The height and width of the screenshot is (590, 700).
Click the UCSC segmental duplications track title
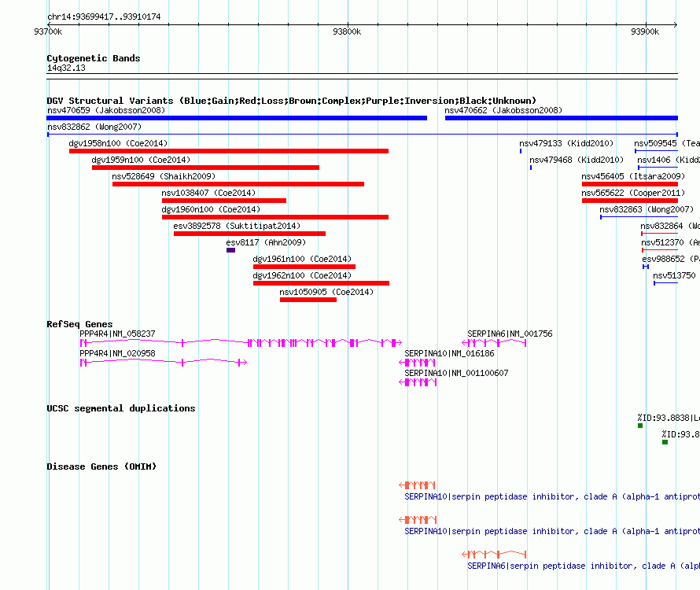point(121,408)
